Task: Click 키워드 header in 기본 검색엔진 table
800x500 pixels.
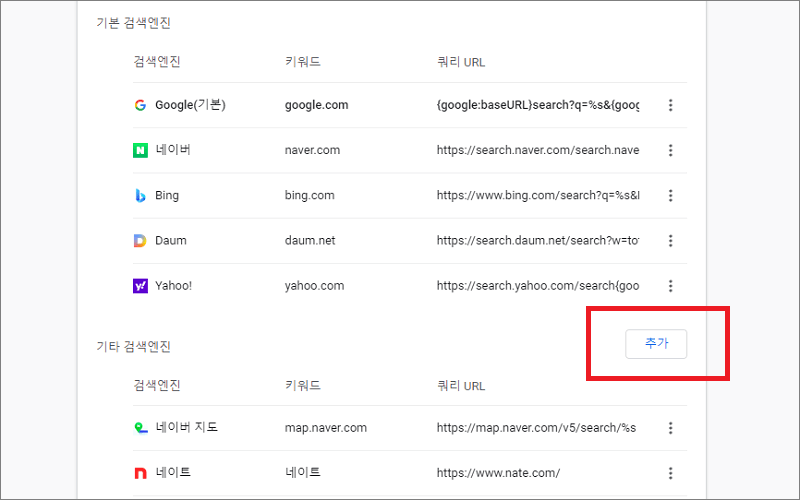Action: click(x=303, y=62)
